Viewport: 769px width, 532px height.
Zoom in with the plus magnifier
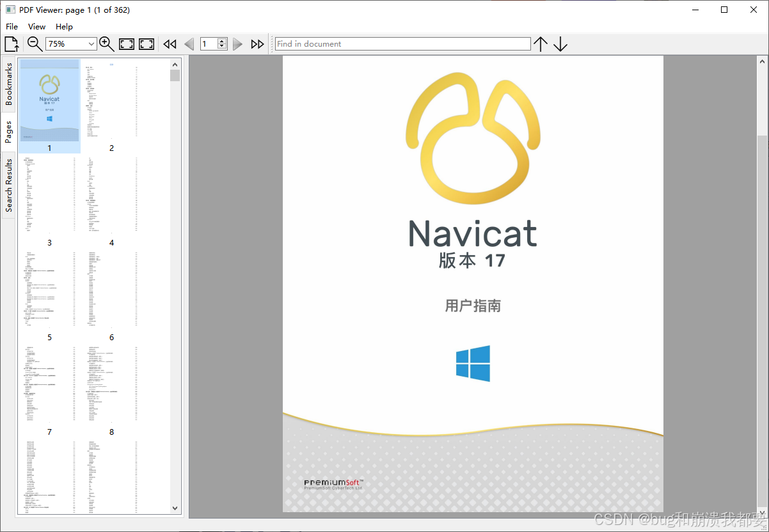pyautogui.click(x=107, y=44)
